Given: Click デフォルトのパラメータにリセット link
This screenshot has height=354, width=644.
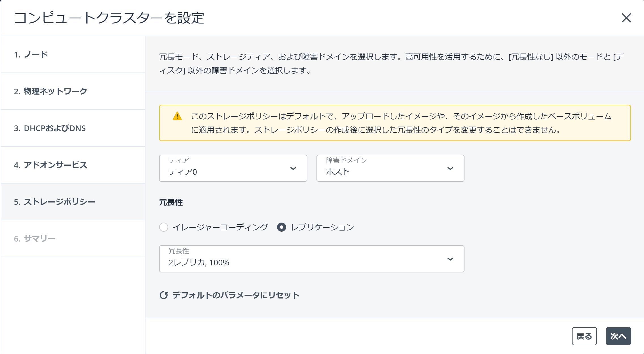Looking at the screenshot, I should coord(236,295).
